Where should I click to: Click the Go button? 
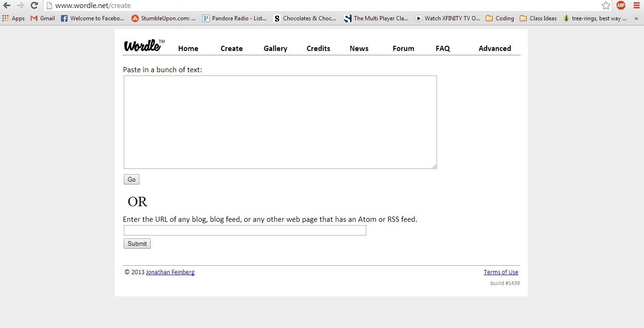[131, 179]
